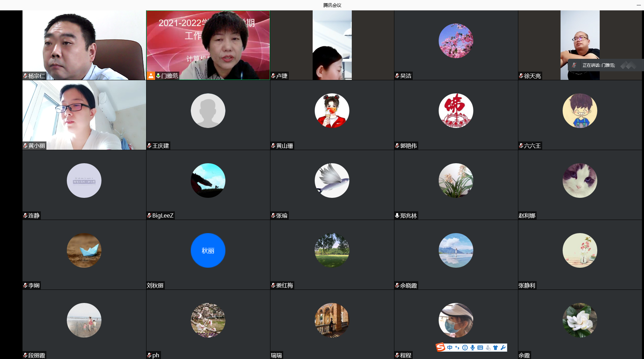Click 郭艳伟's red Buddha avatar

tap(456, 111)
